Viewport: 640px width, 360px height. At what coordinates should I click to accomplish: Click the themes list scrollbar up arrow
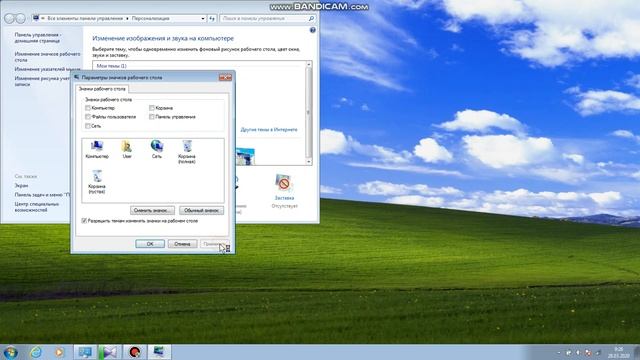click(309, 64)
